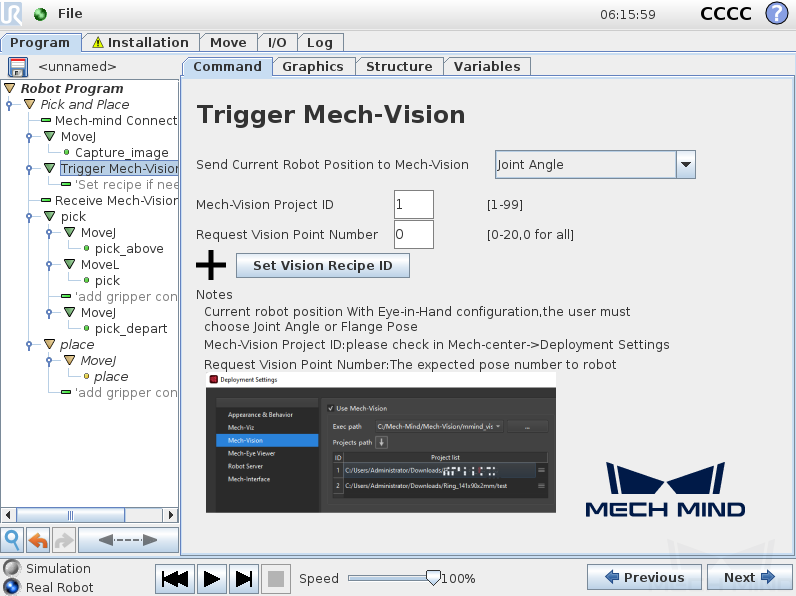This screenshot has width=796, height=596.
Task: Play the robot program
Action: [x=212, y=579]
